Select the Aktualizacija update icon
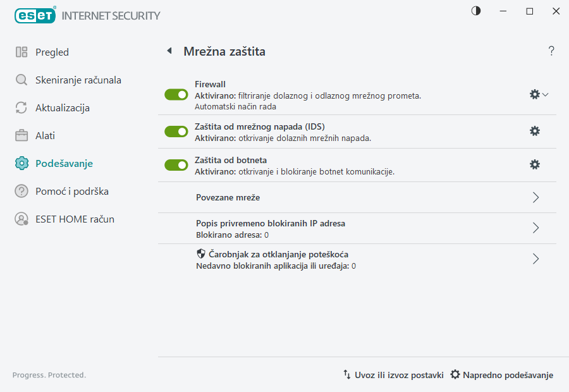The height and width of the screenshot is (392, 569). pyautogui.click(x=21, y=107)
